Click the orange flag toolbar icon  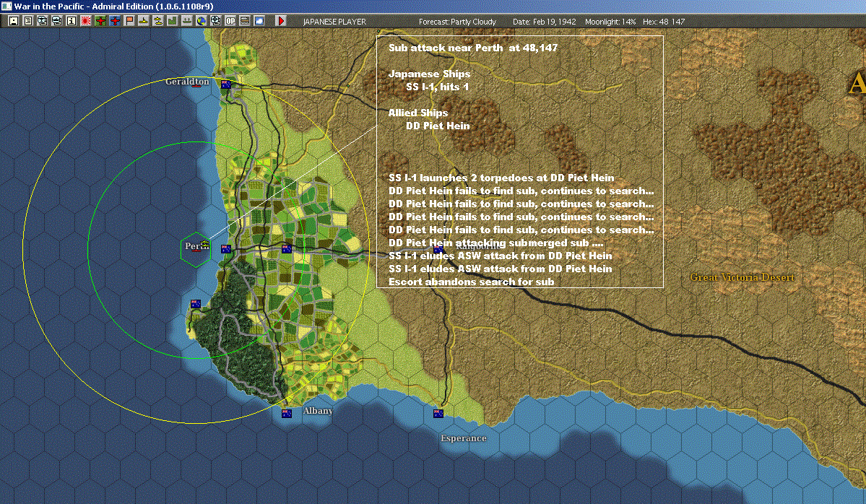129,21
